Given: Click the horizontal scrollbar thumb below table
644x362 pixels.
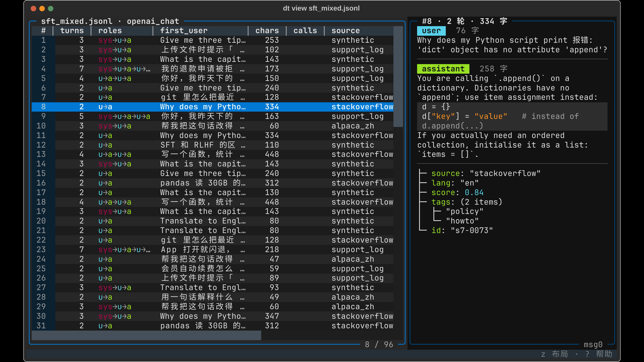Looking at the screenshot, I should tap(146, 335).
